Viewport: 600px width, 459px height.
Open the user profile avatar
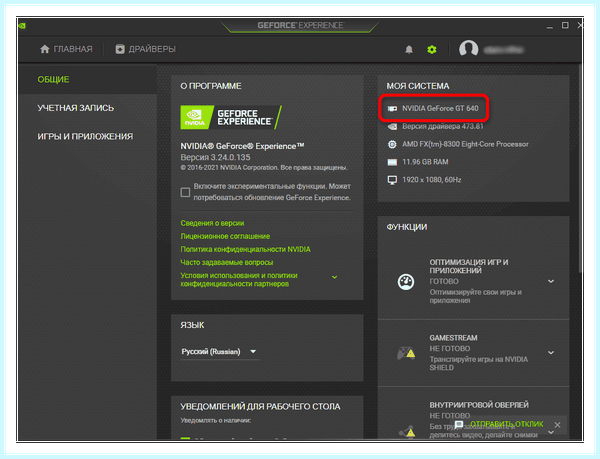[468, 49]
